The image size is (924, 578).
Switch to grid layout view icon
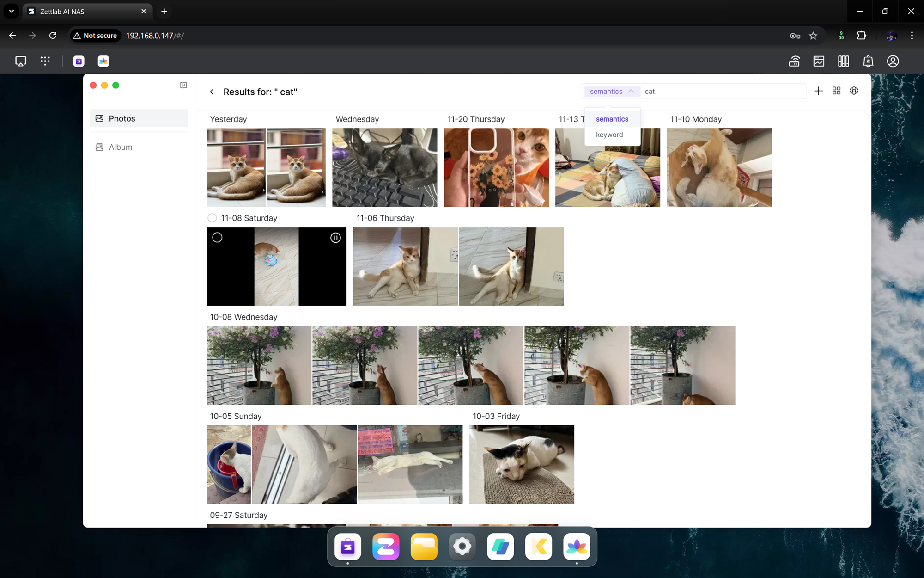coord(836,91)
